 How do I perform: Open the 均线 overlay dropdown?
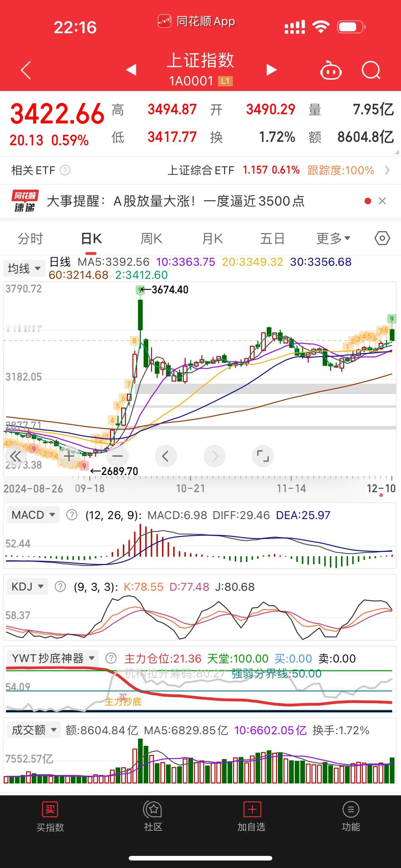(24, 268)
